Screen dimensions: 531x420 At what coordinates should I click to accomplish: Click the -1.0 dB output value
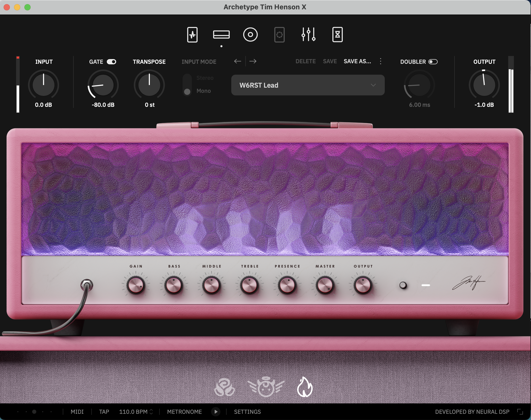484,105
